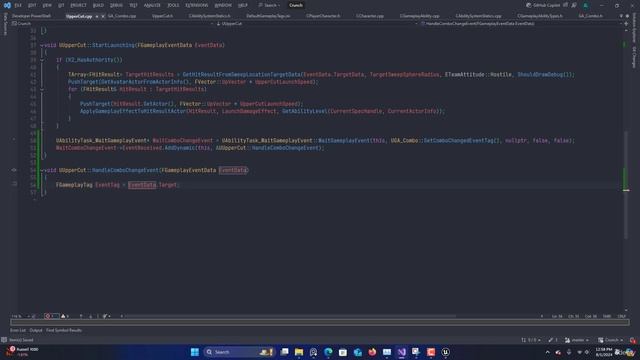
Task: Open Firefox from the taskbar
Action: pyautogui.click(x=372, y=352)
